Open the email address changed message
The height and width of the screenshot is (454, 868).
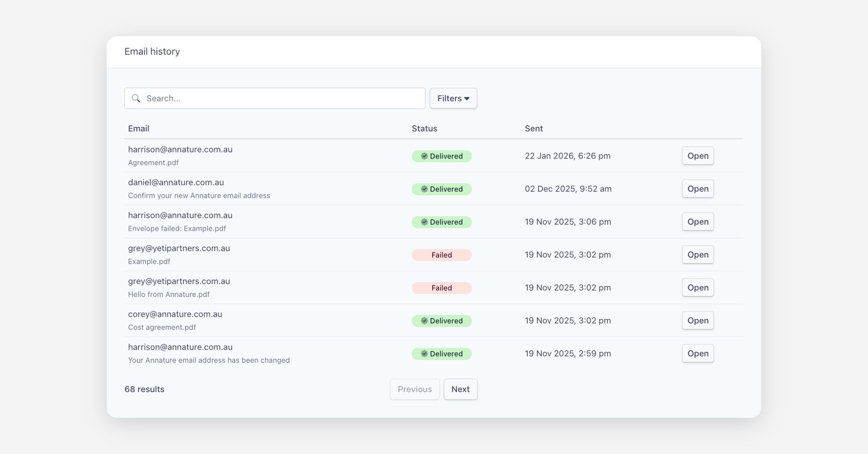coord(698,353)
